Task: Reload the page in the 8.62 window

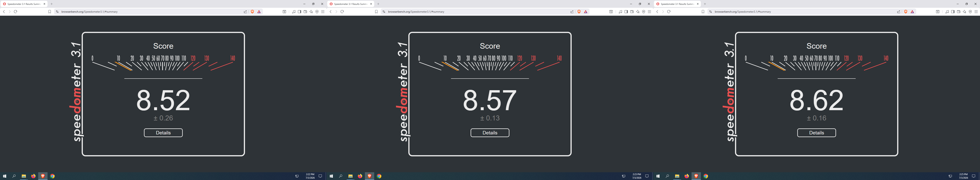Action: [669, 12]
